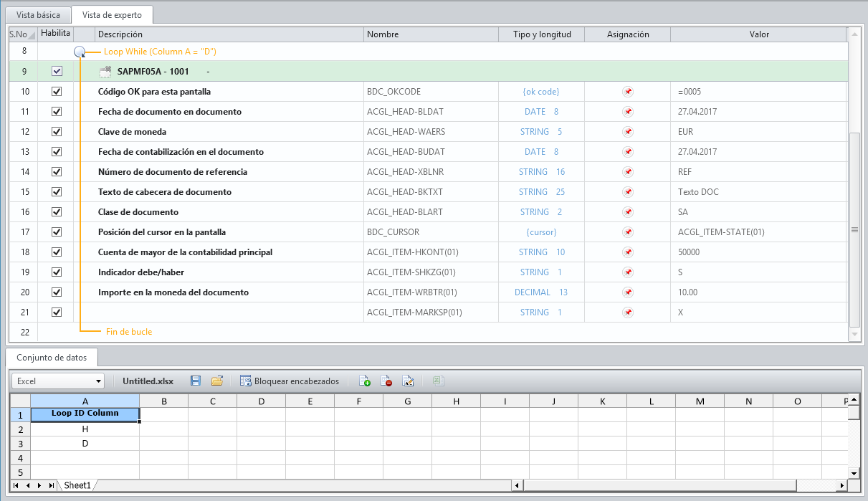
Task: Sort by the S.No column header
Action: tap(22, 34)
